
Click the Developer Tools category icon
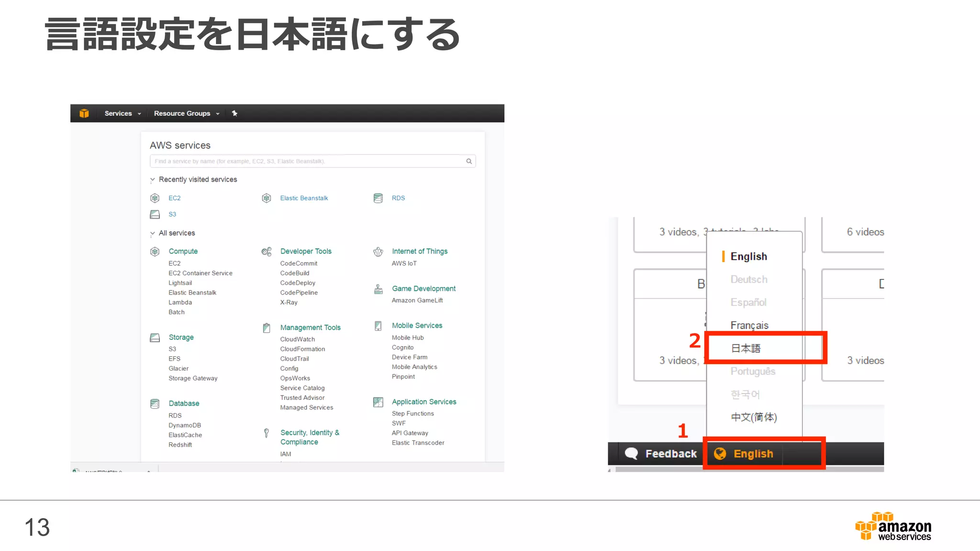(267, 252)
